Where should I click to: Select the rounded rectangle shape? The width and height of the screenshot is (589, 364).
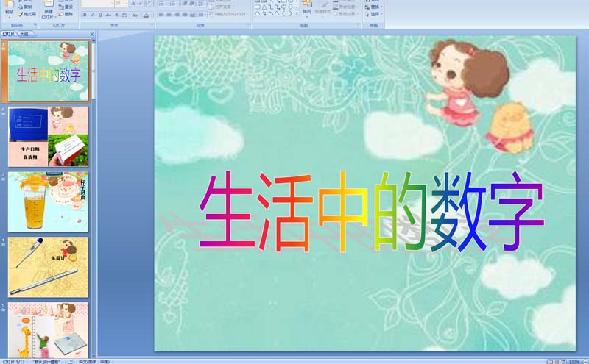258,7
